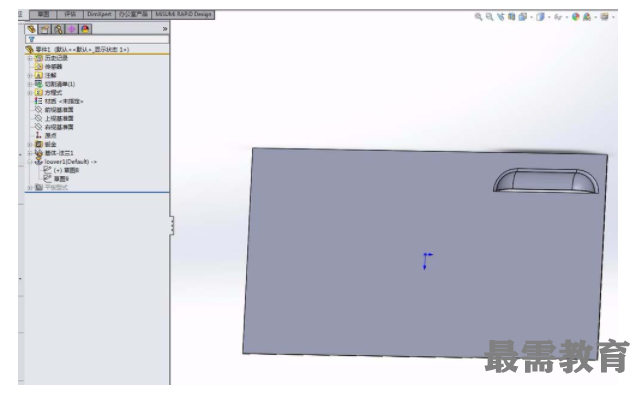Click the panel splitter grip handle

tap(172, 225)
